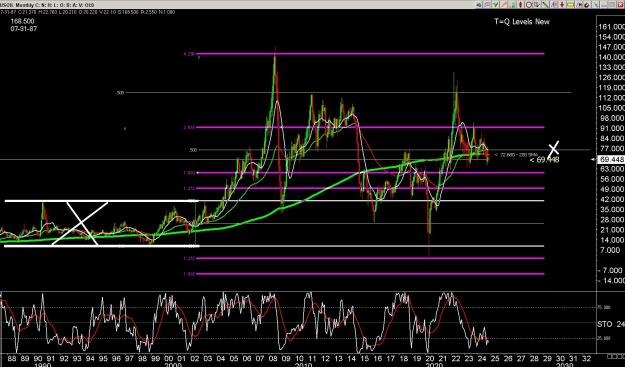Click the pink chart icon in top toolbar
Viewport: 625px width, 367px height.
487,5
